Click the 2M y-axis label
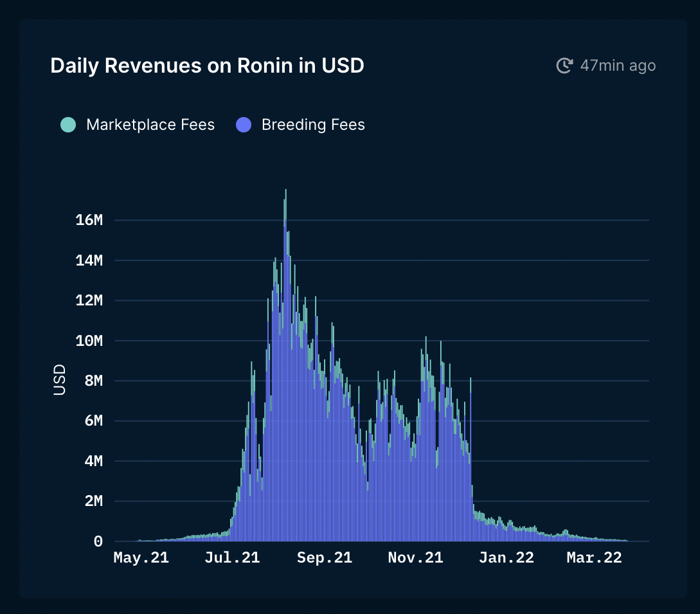700x614 pixels. point(93,501)
